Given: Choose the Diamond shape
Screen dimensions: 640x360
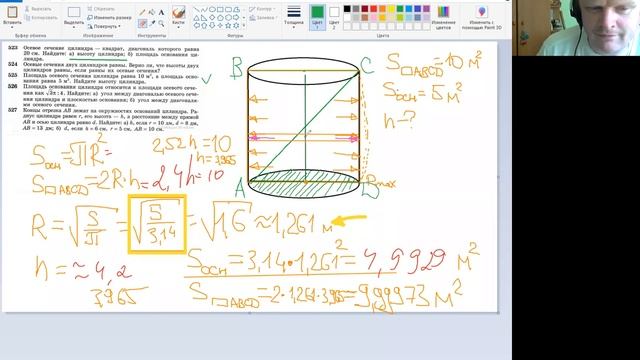Looking at the screenshot, I should click(212, 18).
